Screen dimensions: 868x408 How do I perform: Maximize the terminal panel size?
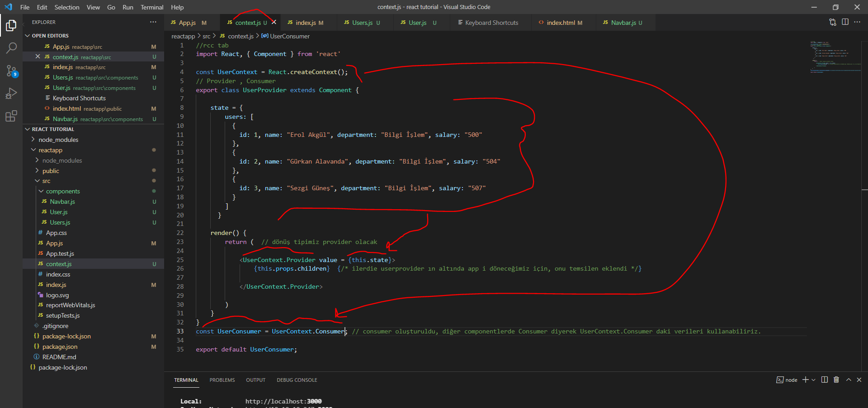pyautogui.click(x=849, y=380)
